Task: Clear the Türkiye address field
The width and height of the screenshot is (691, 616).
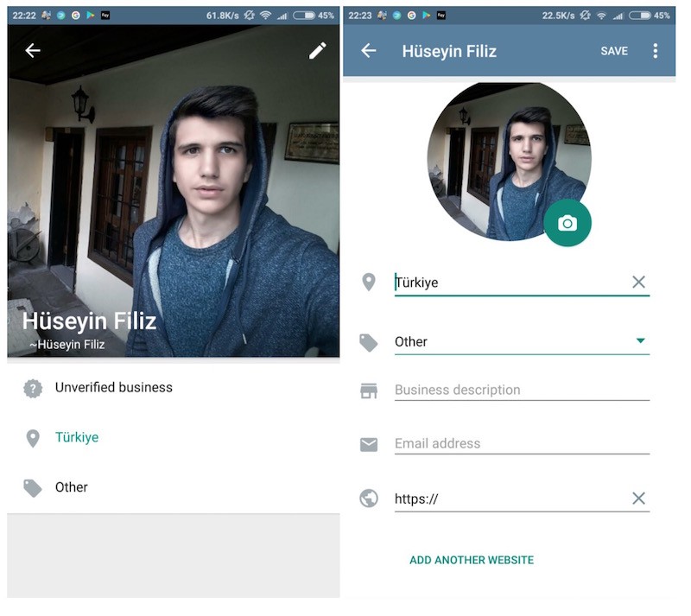Action: tap(638, 282)
